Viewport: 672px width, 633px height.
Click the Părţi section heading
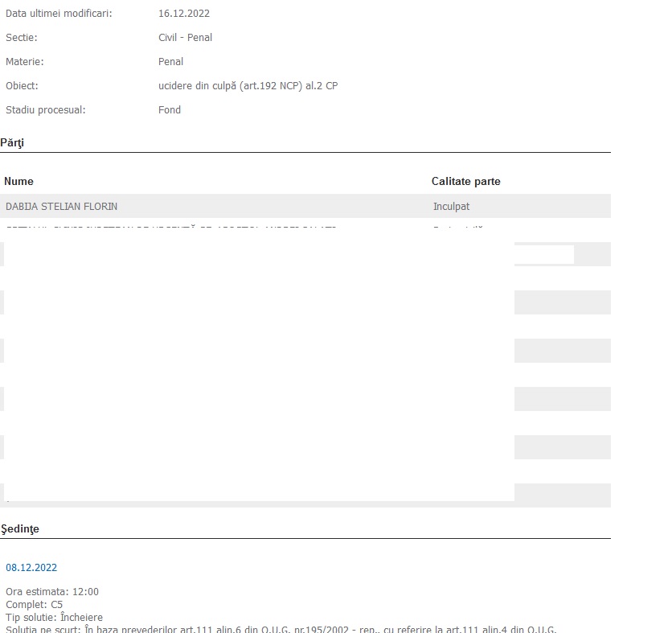(12, 142)
